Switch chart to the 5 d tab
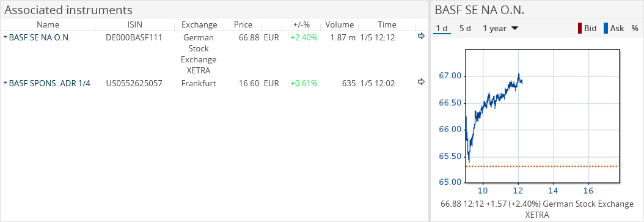The height and width of the screenshot is (222, 644). 466,28
